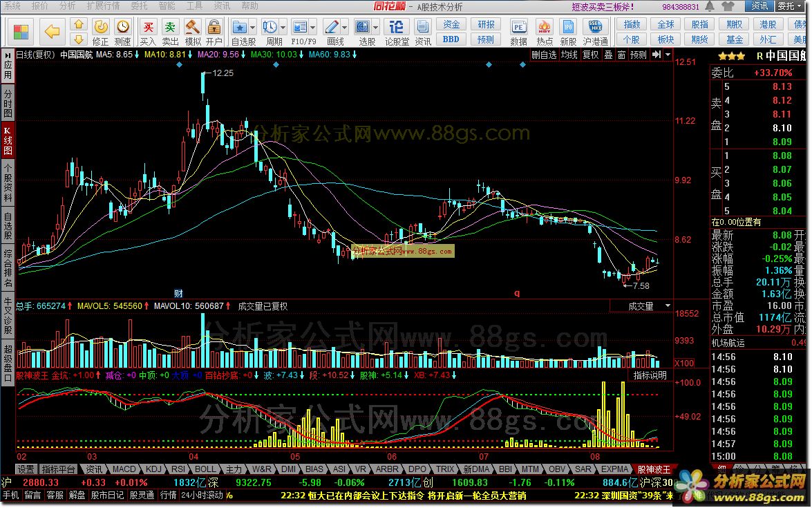Image resolution: width=812 pixels, height=508 pixels.
Task: Switch to the KDJ indicator tab
Action: (x=154, y=469)
